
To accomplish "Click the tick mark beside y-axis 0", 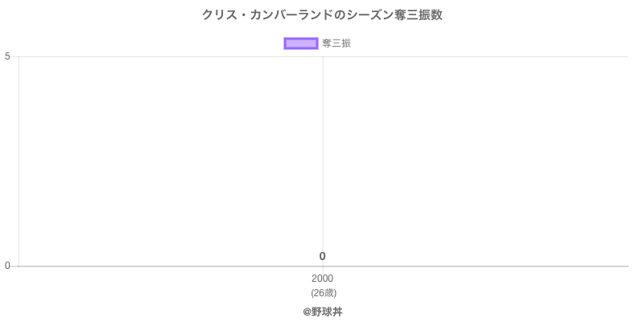I will click(x=14, y=266).
